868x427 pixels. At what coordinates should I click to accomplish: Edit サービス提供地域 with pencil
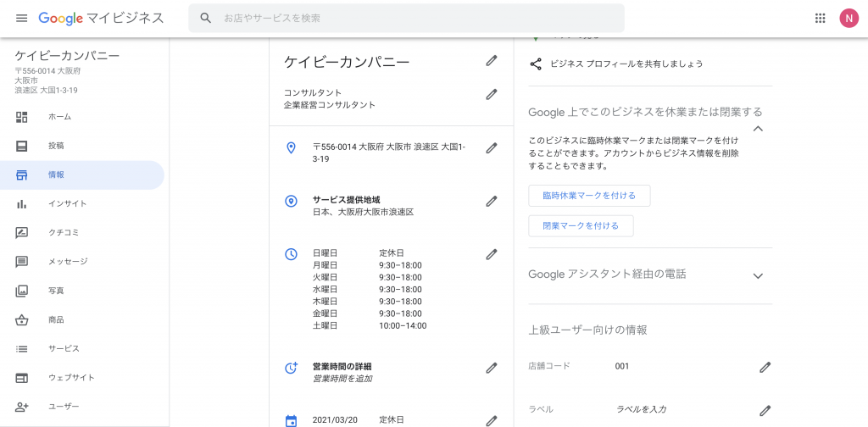(492, 202)
